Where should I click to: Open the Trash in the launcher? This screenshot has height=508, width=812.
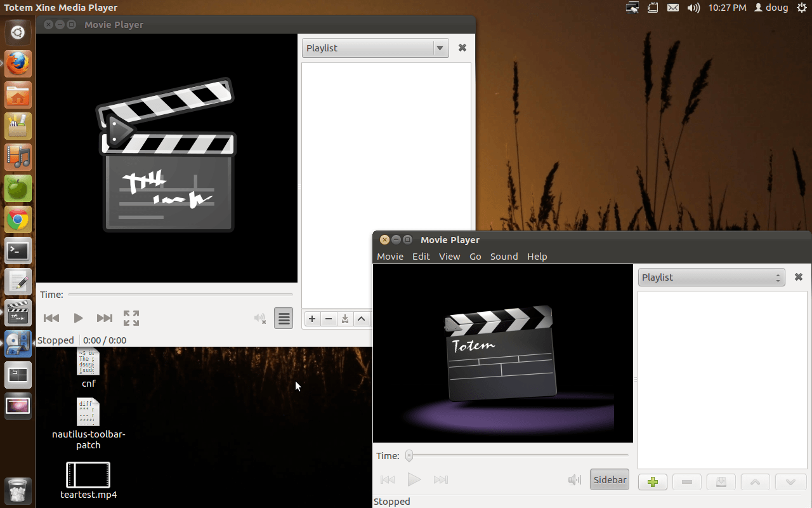[x=18, y=490]
